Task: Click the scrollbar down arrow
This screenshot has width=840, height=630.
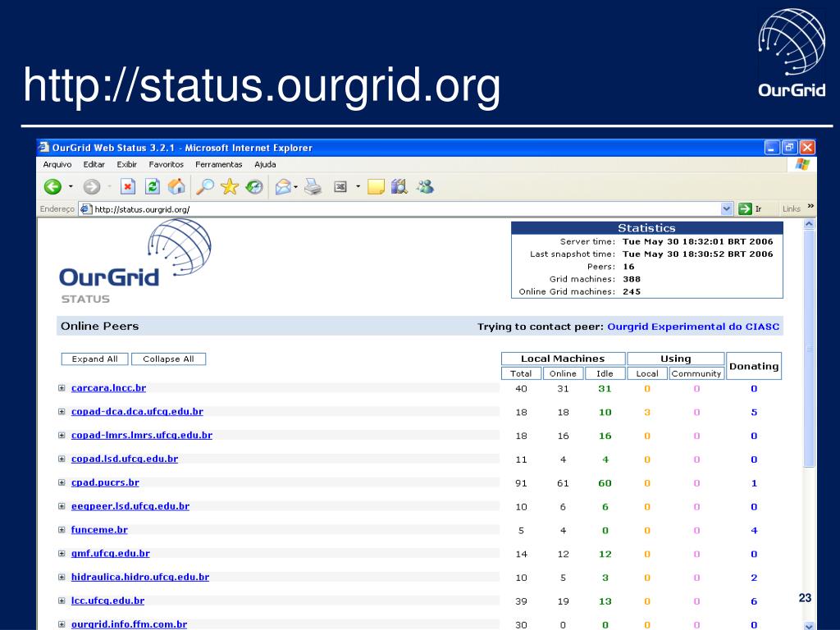Action: point(810,624)
